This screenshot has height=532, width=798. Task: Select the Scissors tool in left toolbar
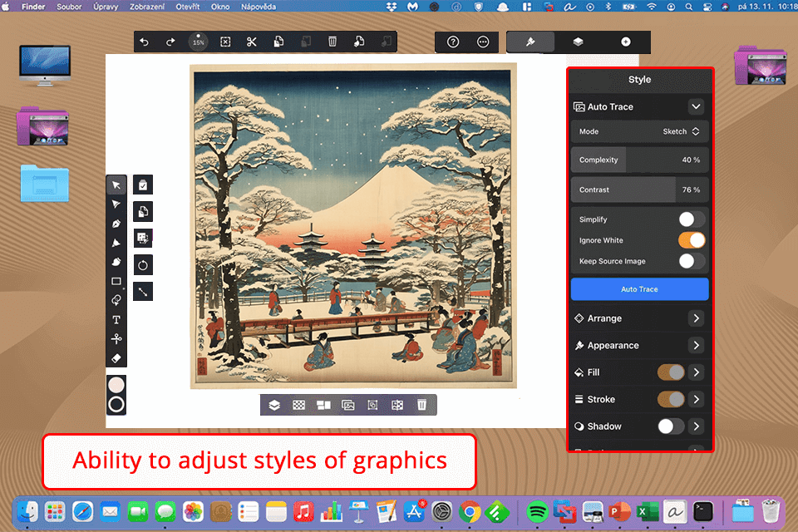tap(116, 338)
